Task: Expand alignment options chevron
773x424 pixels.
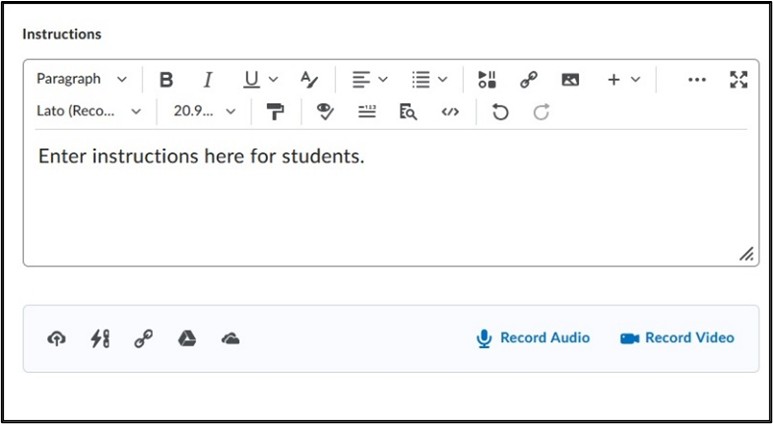Action: [x=383, y=79]
